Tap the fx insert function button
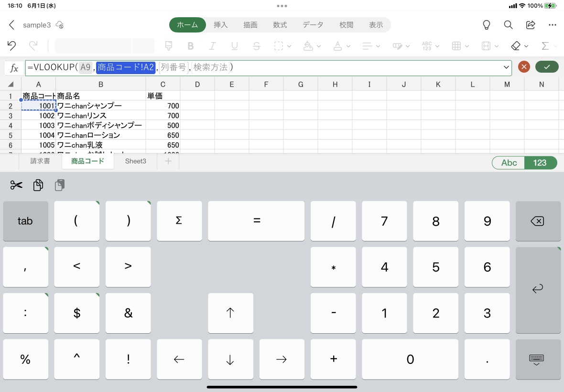Image resolution: width=564 pixels, height=392 pixels. click(x=14, y=68)
